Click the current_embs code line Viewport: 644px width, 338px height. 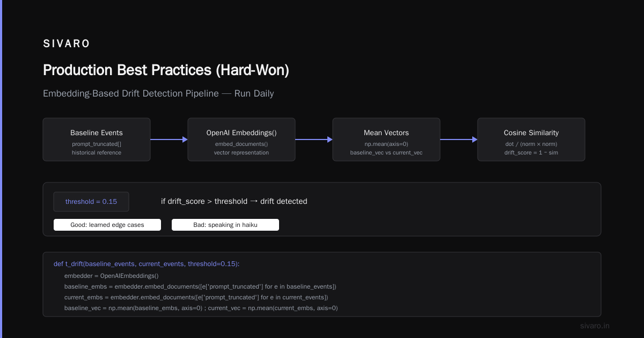pos(196,297)
